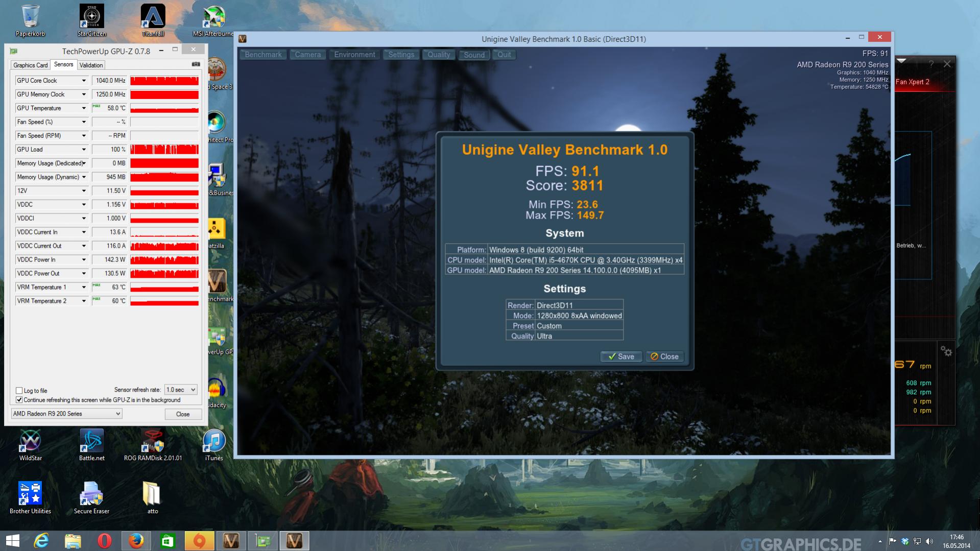Launch the WildStar desktop shortcut
This screenshot has height=551, width=980.
pos(30,445)
